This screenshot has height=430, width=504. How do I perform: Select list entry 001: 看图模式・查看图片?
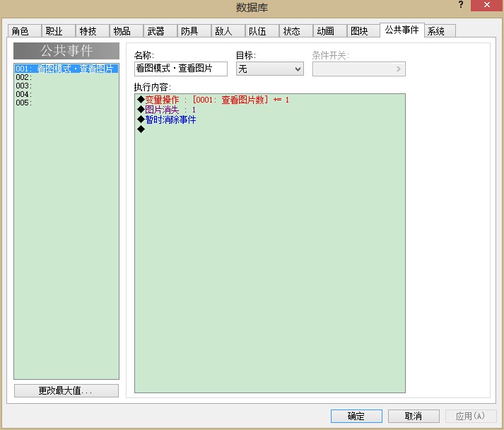tap(66, 69)
